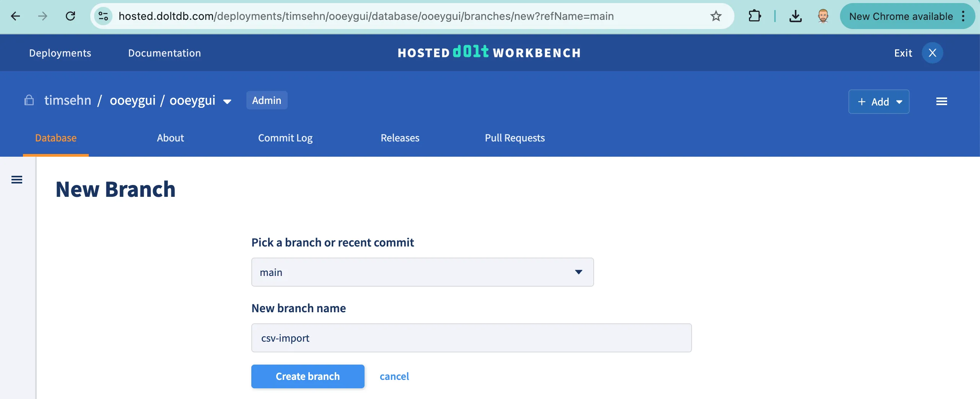
Task: Click the csv-import branch name field
Action: click(471, 337)
